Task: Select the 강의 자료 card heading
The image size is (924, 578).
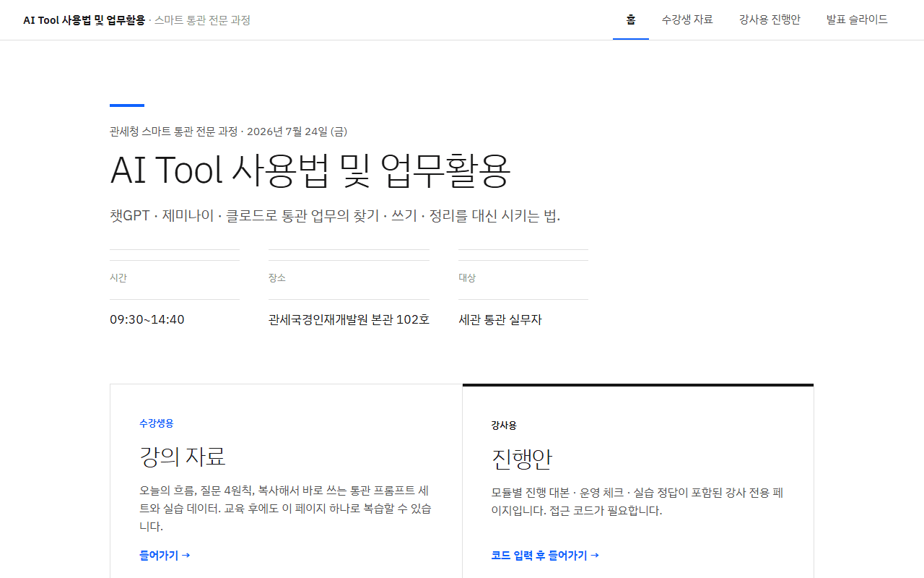Action: click(x=183, y=457)
